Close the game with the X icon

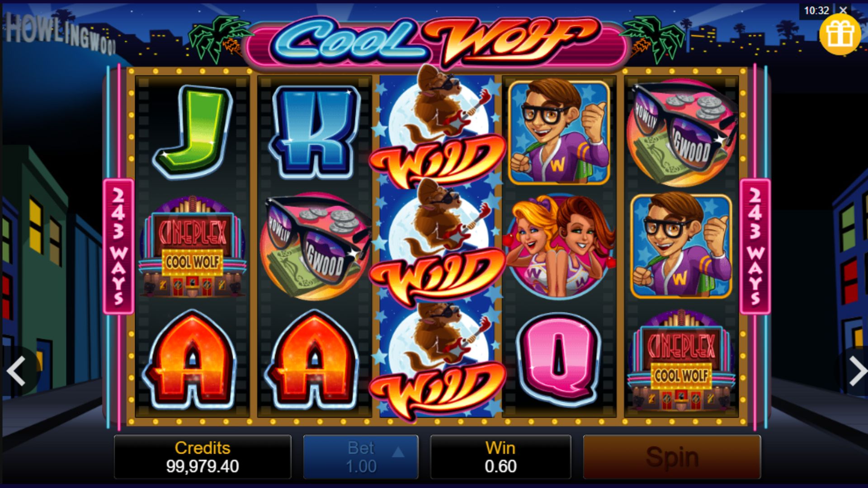click(843, 10)
